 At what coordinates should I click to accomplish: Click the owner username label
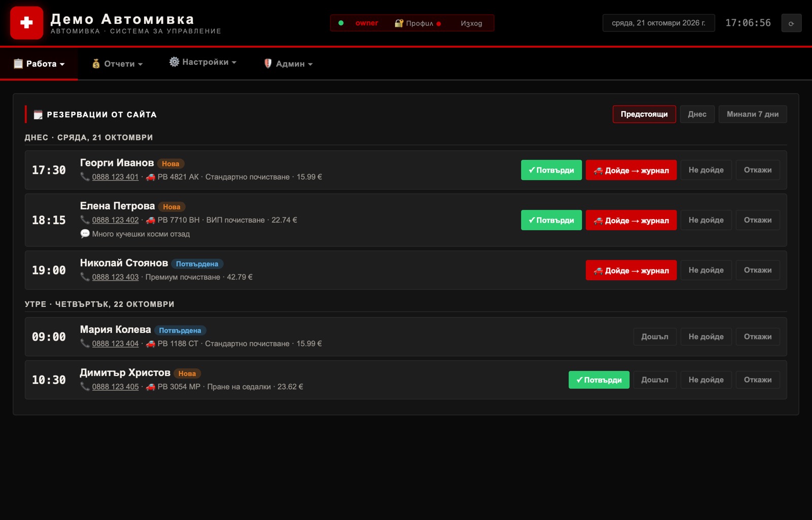click(366, 23)
